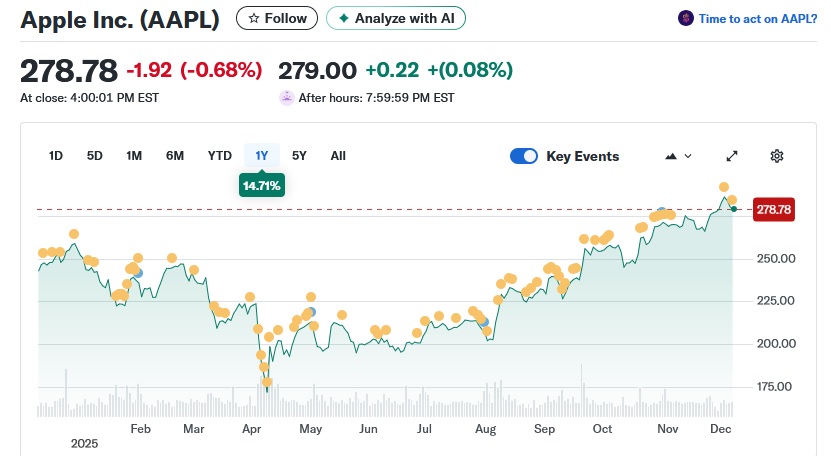Image resolution: width=831 pixels, height=456 pixels.
Task: Switch to the 5D range
Action: pyautogui.click(x=95, y=155)
